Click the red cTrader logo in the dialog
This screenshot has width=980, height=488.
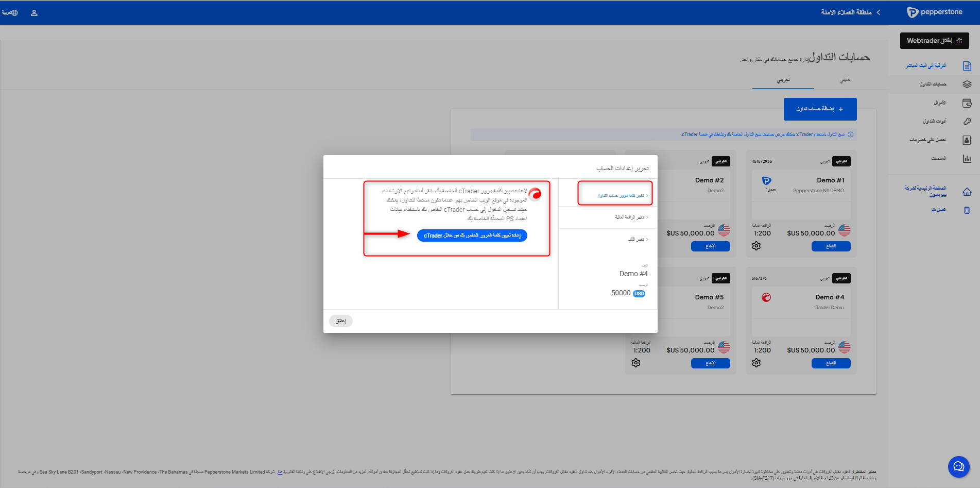pyautogui.click(x=535, y=194)
